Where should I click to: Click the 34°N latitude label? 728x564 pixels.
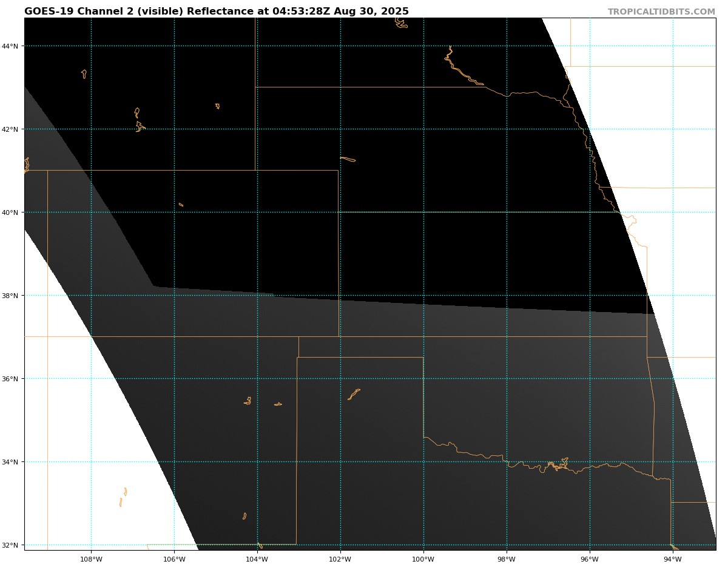coord(10,462)
